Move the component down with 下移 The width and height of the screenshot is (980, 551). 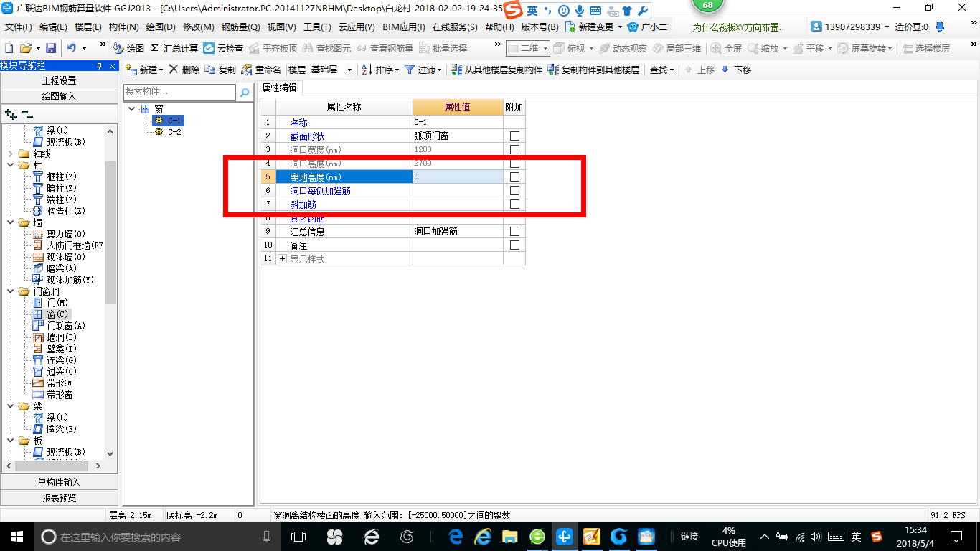click(x=736, y=70)
